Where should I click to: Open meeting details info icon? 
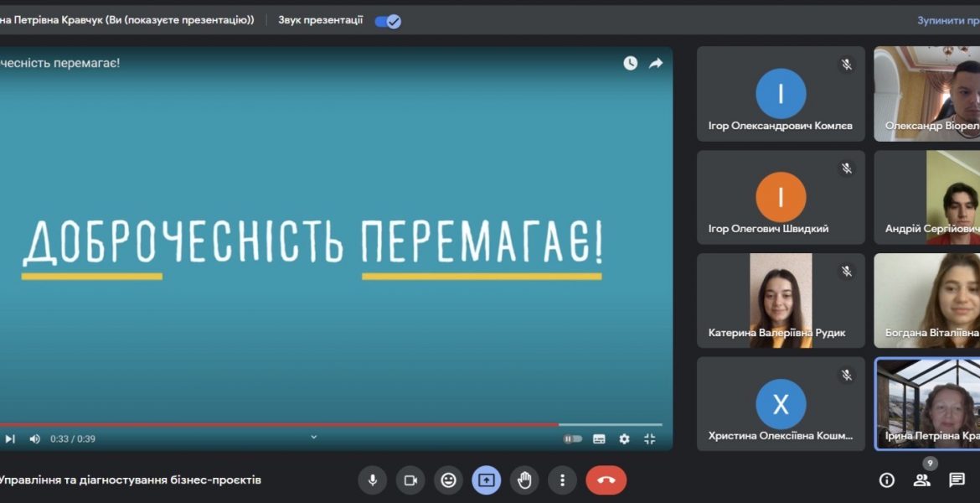click(886, 480)
